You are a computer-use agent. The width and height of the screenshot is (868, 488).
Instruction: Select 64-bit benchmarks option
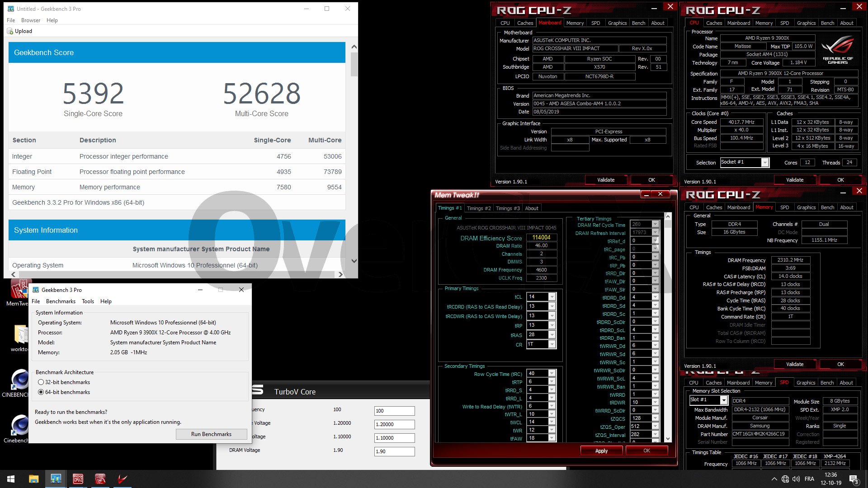pyautogui.click(x=41, y=392)
